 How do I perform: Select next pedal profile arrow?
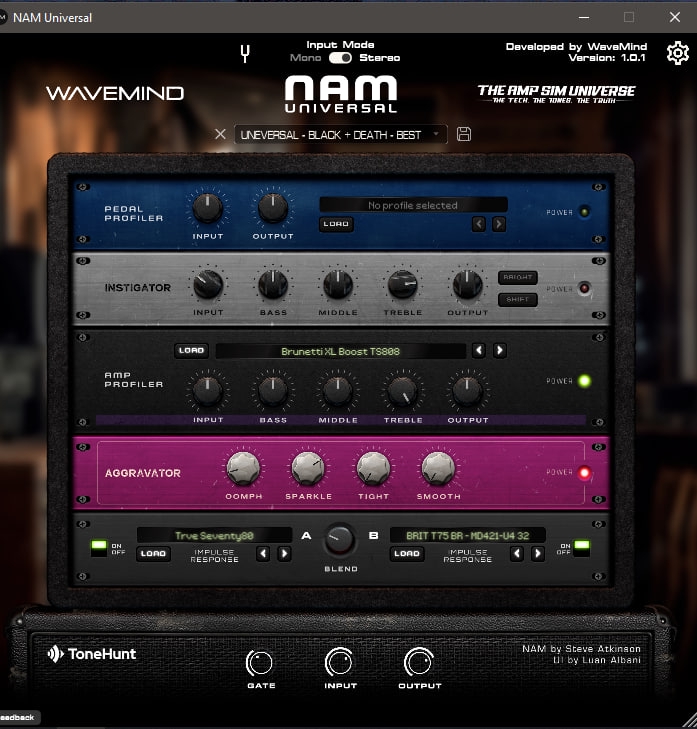[x=499, y=224]
